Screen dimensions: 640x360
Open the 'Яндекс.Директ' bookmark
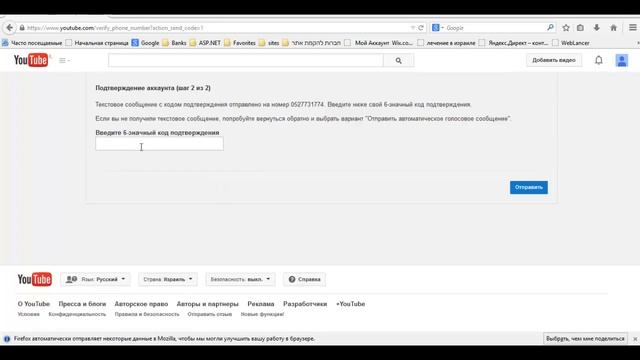tap(513, 43)
